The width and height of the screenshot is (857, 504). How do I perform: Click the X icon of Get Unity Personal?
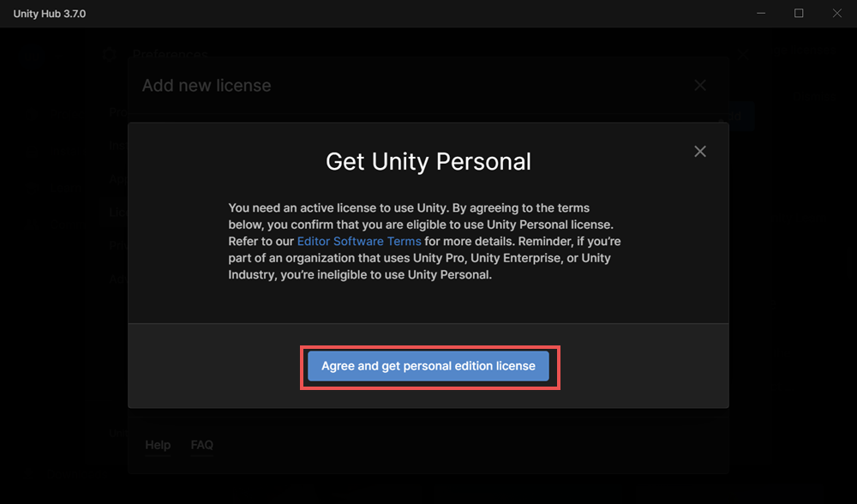pos(700,151)
